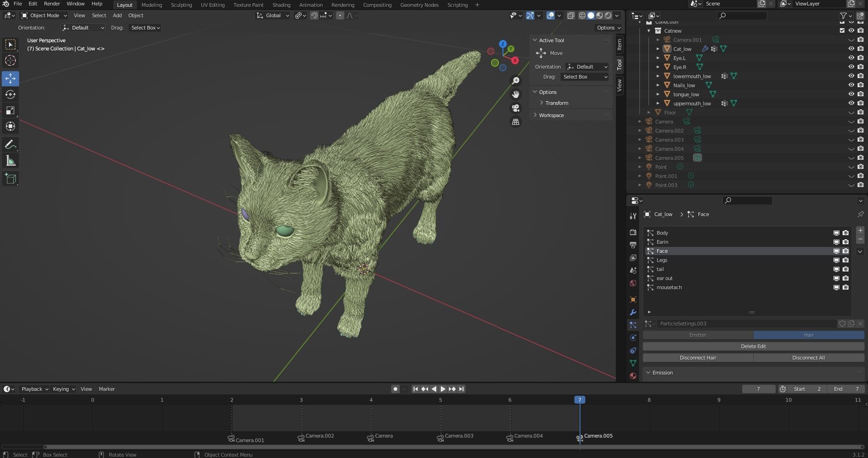Open the Output properties tab

point(633,245)
